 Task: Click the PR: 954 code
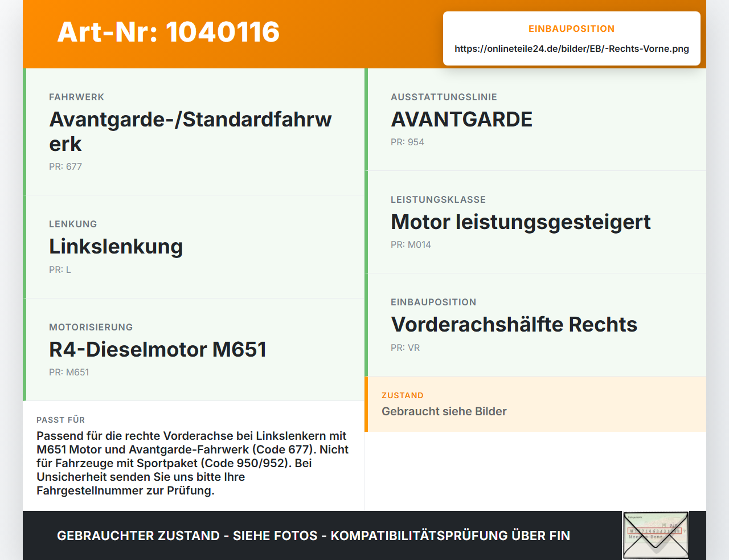[407, 142]
